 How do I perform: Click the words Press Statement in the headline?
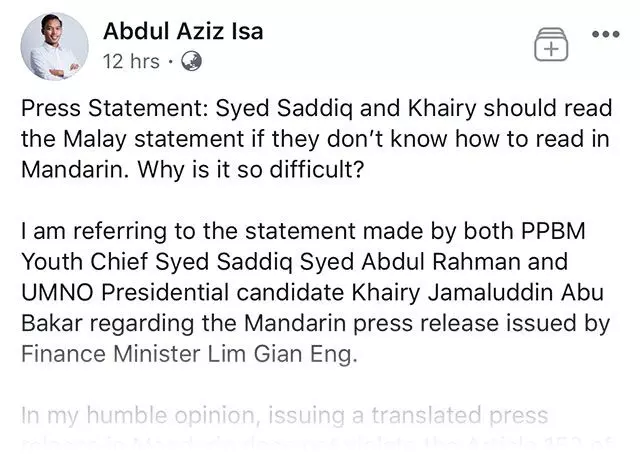[x=115, y=108]
